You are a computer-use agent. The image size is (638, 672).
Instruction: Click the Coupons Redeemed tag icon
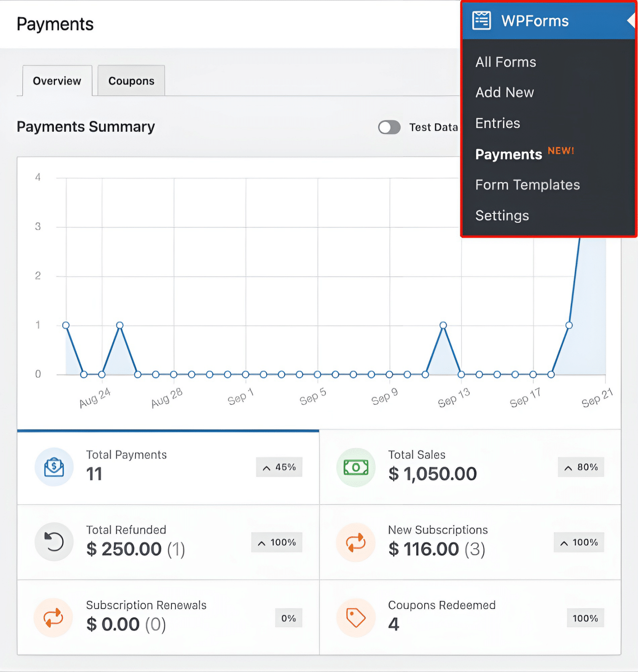pyautogui.click(x=356, y=617)
